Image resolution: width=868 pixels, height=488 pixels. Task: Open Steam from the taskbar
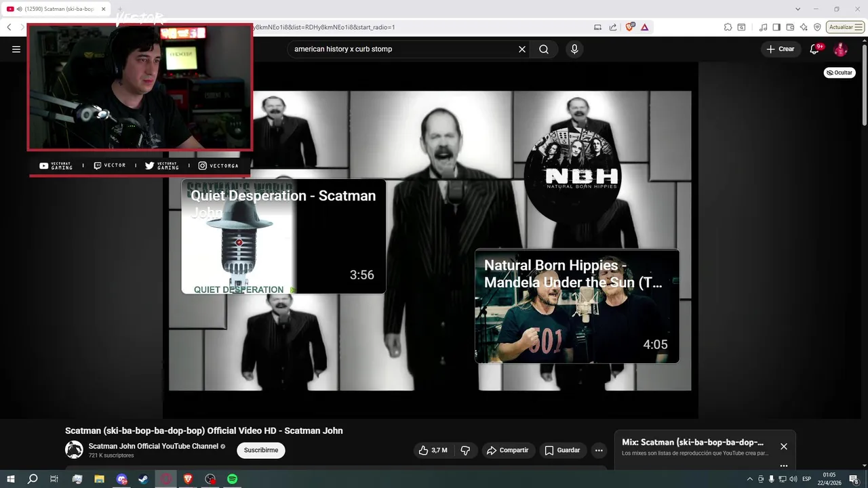coord(143,479)
